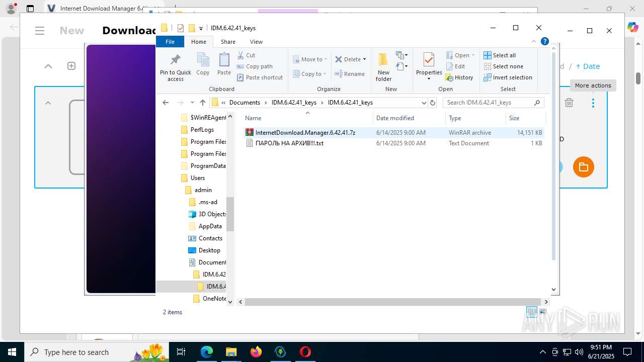Open hamburger menu in Downloads window
Image resolution: width=644 pixels, height=362 pixels.
point(40,31)
